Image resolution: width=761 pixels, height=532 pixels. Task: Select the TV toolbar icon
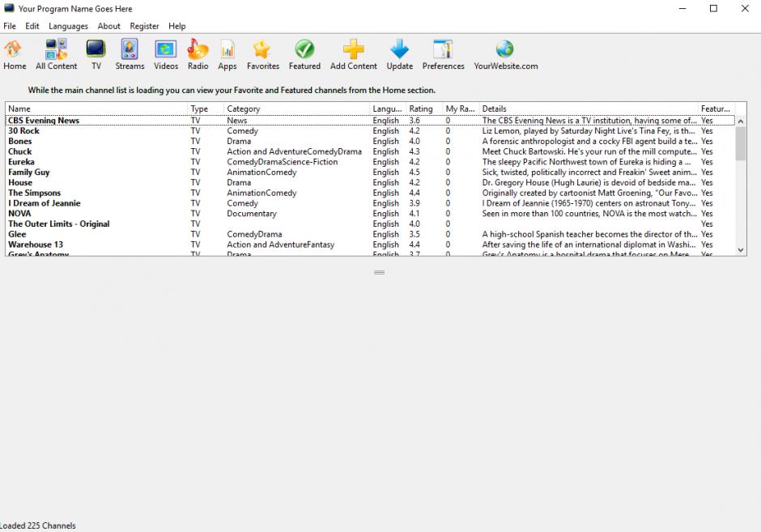96,49
